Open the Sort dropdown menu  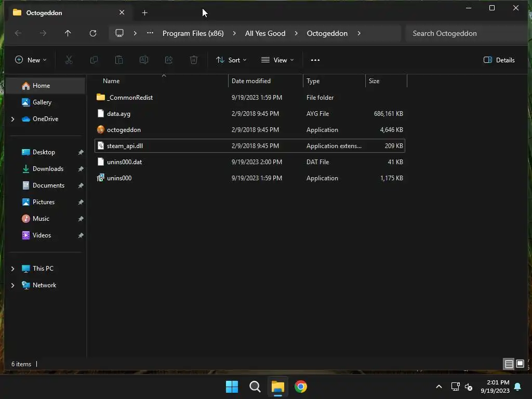[231, 60]
